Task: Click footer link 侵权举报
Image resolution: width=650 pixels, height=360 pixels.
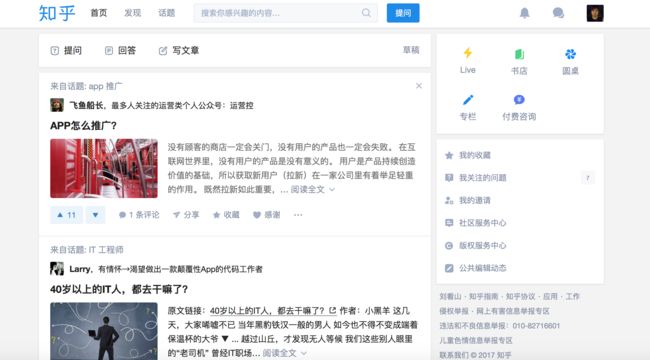Action: (454, 311)
